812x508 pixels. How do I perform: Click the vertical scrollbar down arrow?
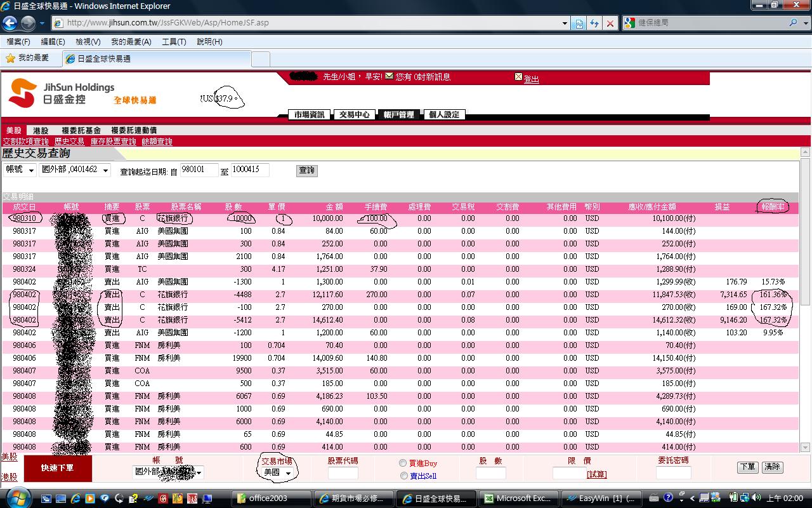pos(806,447)
